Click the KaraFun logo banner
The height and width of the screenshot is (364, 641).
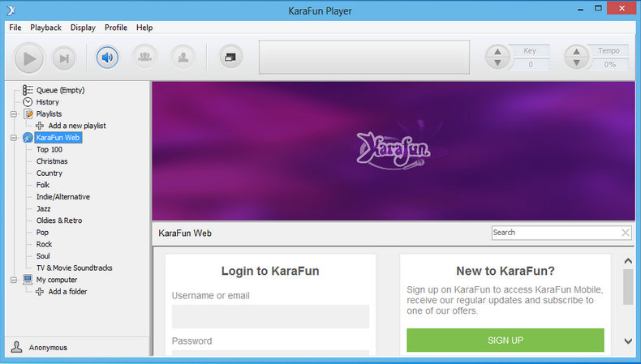click(x=394, y=150)
